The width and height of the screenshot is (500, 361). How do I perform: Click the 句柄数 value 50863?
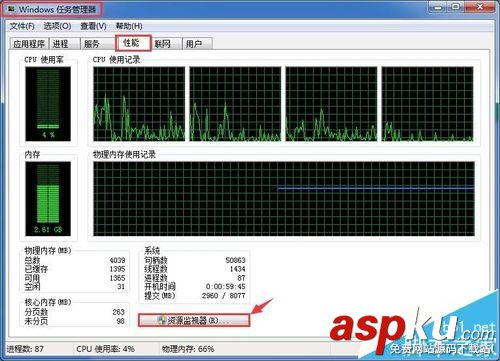click(235, 260)
